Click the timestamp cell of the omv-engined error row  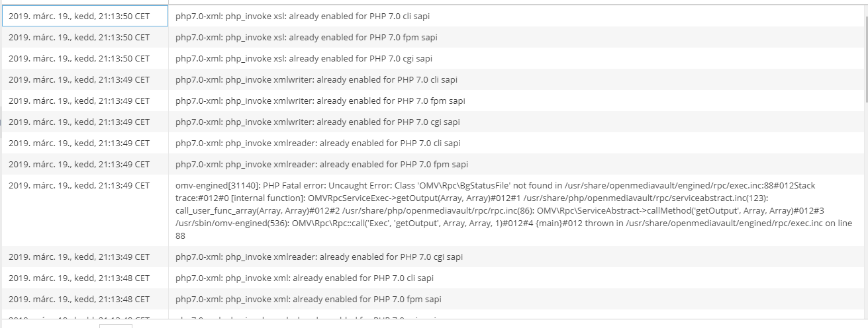[x=85, y=210]
